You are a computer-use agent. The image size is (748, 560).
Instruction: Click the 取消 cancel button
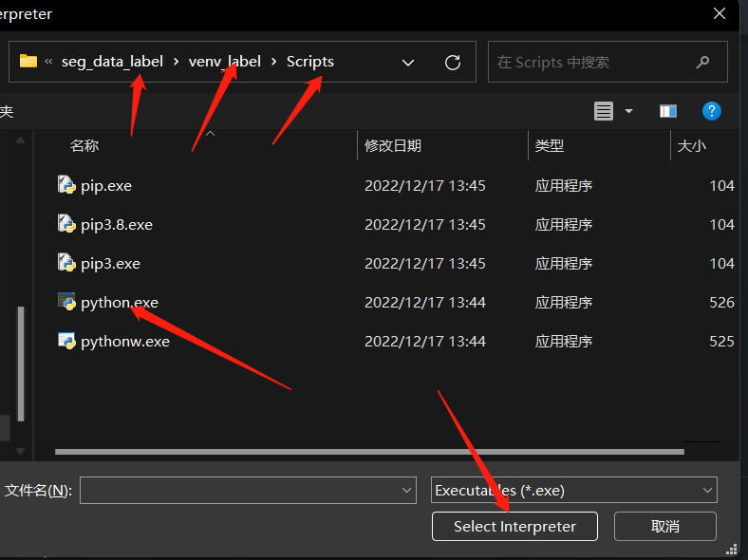coord(665,526)
